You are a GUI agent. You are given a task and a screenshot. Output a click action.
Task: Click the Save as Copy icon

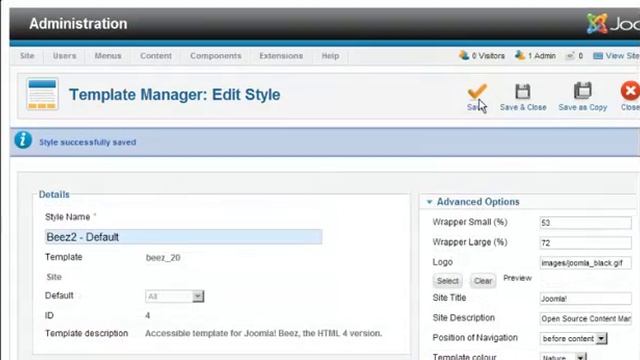point(582,91)
